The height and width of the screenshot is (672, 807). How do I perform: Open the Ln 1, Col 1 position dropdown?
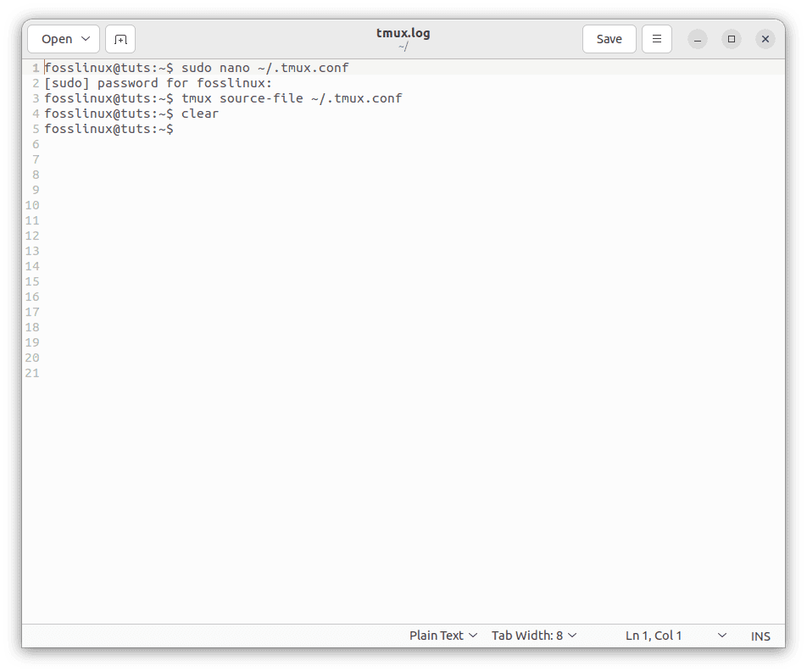point(676,636)
